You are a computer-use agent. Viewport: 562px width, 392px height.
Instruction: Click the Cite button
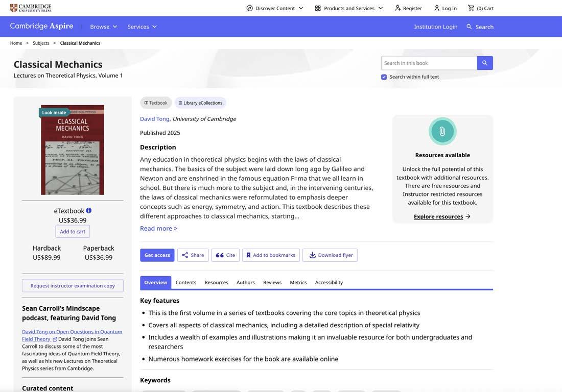(x=225, y=255)
